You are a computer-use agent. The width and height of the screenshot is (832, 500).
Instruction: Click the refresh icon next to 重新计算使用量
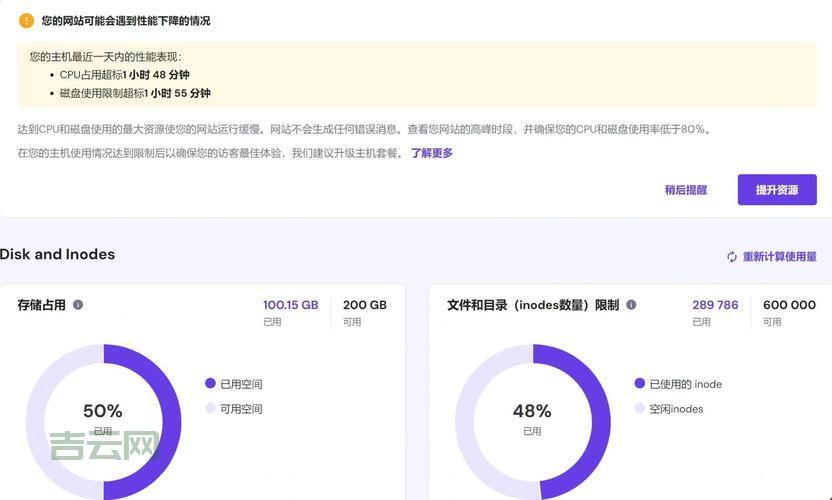[x=732, y=257]
